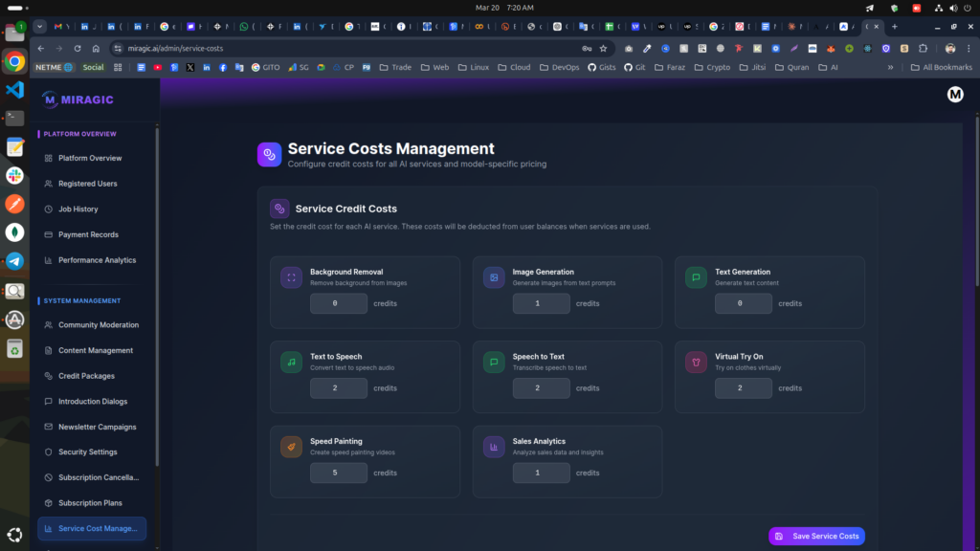
Task: Click the Speech to Text credits field
Action: click(x=542, y=388)
